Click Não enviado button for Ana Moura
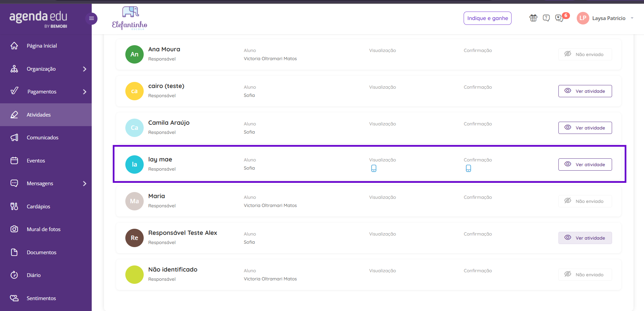 pos(585,54)
